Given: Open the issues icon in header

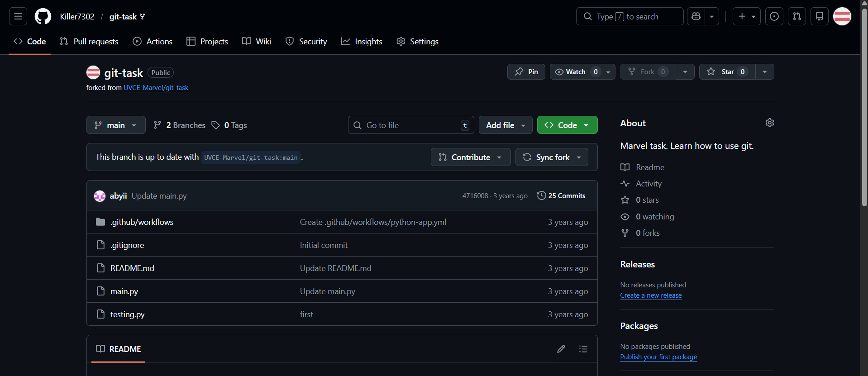Looking at the screenshot, I should (x=774, y=16).
